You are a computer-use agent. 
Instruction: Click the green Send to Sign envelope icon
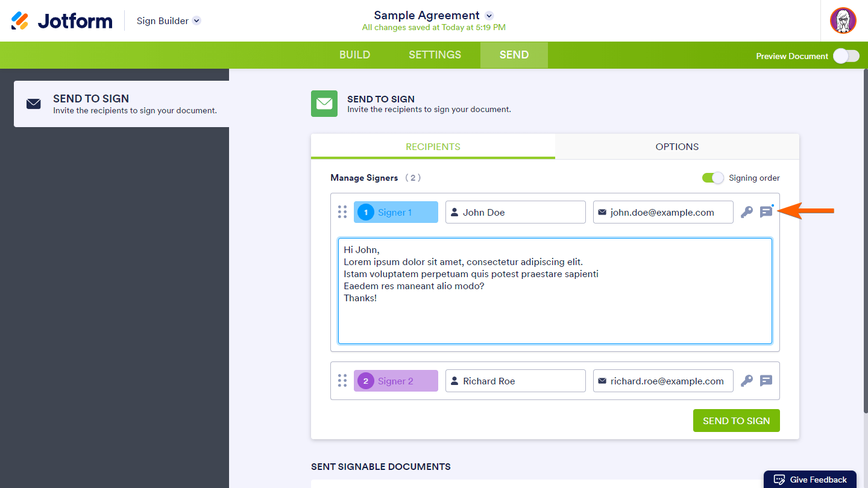(324, 104)
